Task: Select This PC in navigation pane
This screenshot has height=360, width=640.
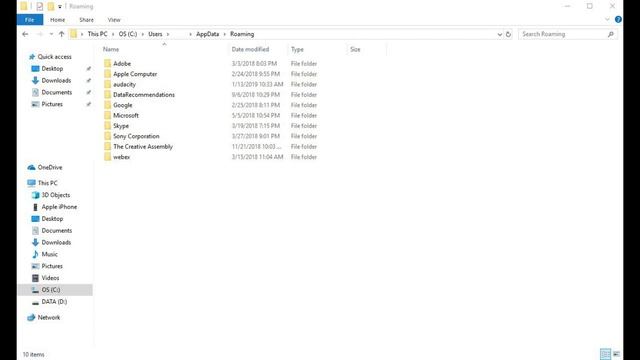Action: tap(47, 183)
